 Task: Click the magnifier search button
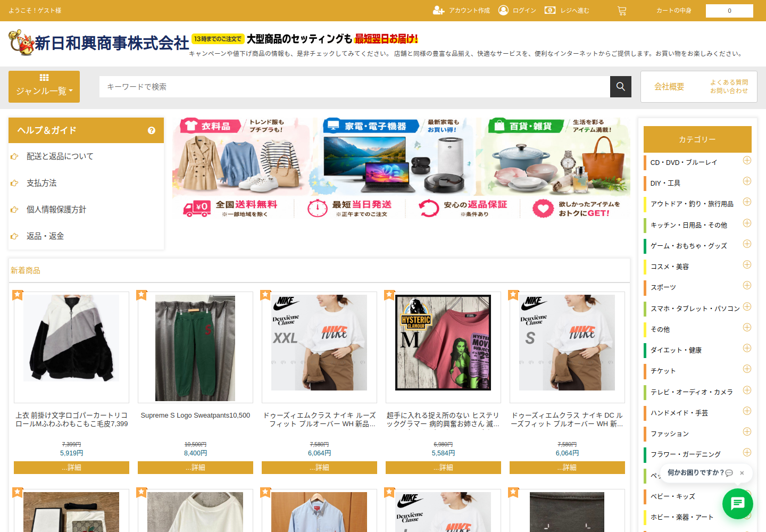coord(621,87)
